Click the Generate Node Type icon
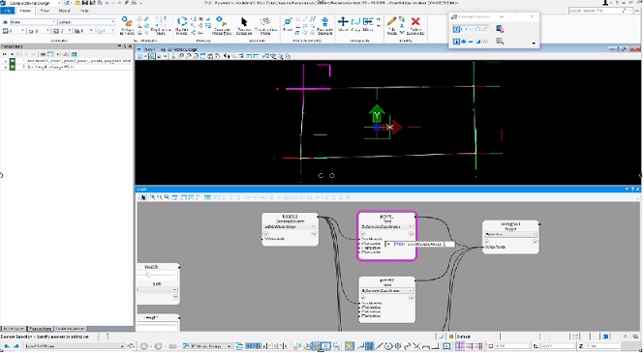Image resolution: width=644 pixels, height=353 pixels. tap(222, 24)
